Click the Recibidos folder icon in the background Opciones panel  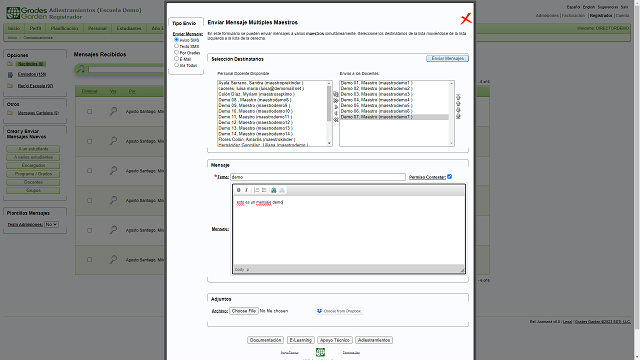point(10,64)
